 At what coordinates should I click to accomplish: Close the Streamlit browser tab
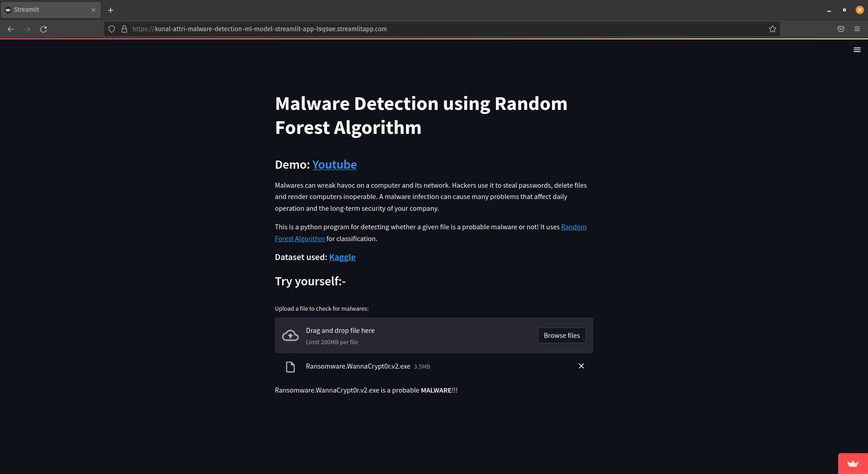tap(94, 10)
